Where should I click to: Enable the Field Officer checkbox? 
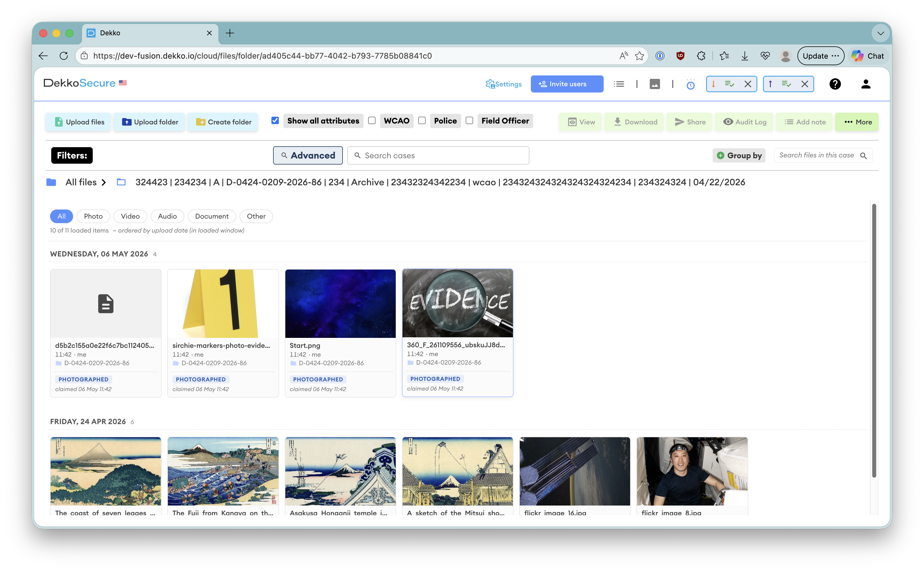pyautogui.click(x=470, y=121)
